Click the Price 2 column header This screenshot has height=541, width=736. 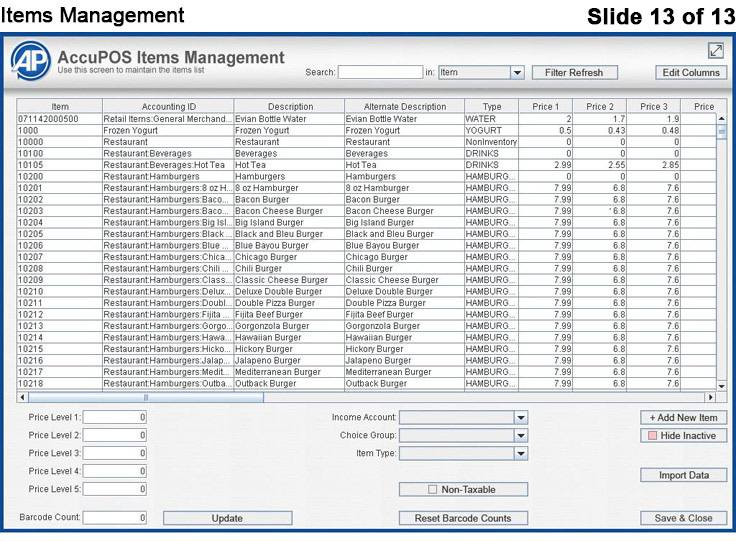tap(599, 107)
